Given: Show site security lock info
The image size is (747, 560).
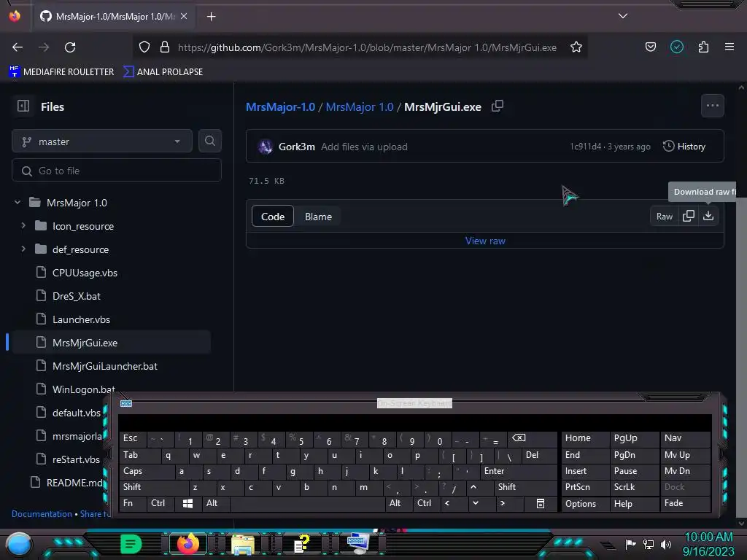Looking at the screenshot, I should tap(165, 47).
